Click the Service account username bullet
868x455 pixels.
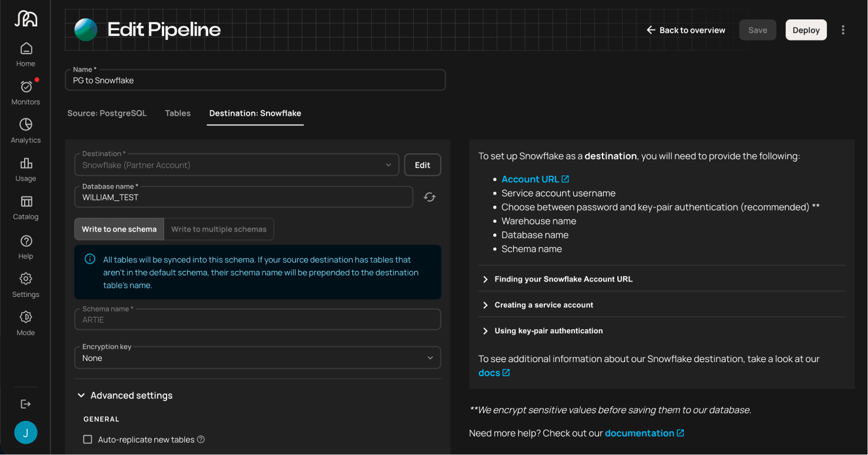(x=558, y=193)
